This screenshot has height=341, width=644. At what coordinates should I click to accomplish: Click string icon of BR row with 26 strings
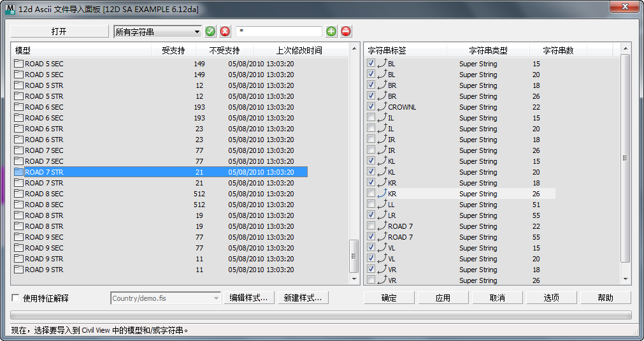click(382, 96)
